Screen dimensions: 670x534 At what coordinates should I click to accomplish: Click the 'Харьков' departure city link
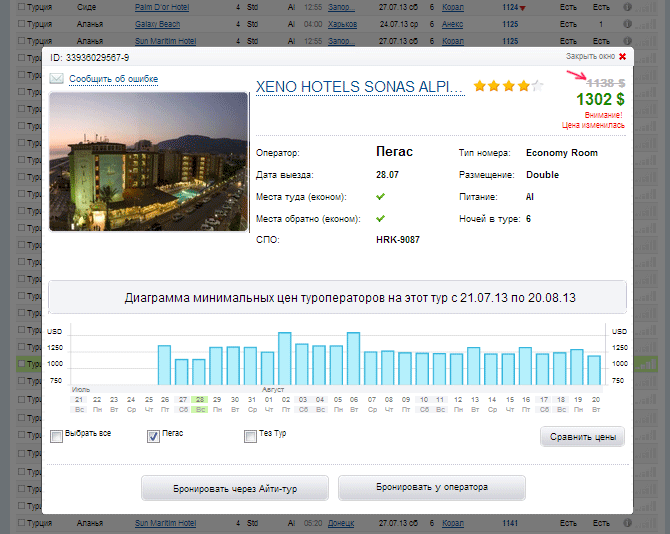click(x=342, y=24)
